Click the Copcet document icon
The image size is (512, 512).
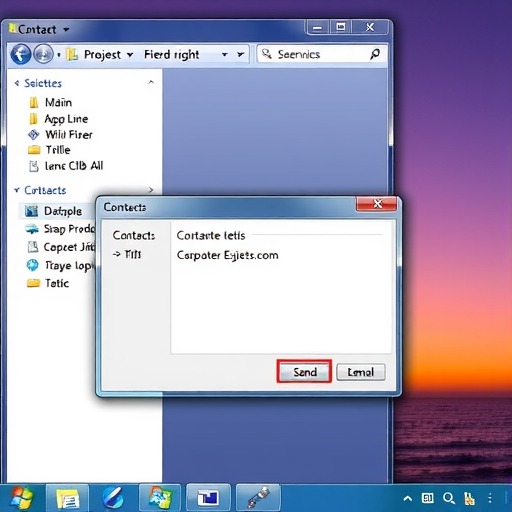click(32, 247)
